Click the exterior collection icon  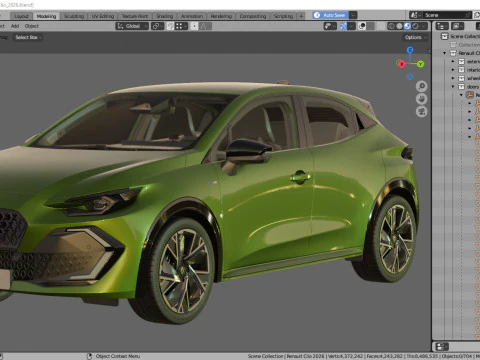tap(461, 62)
